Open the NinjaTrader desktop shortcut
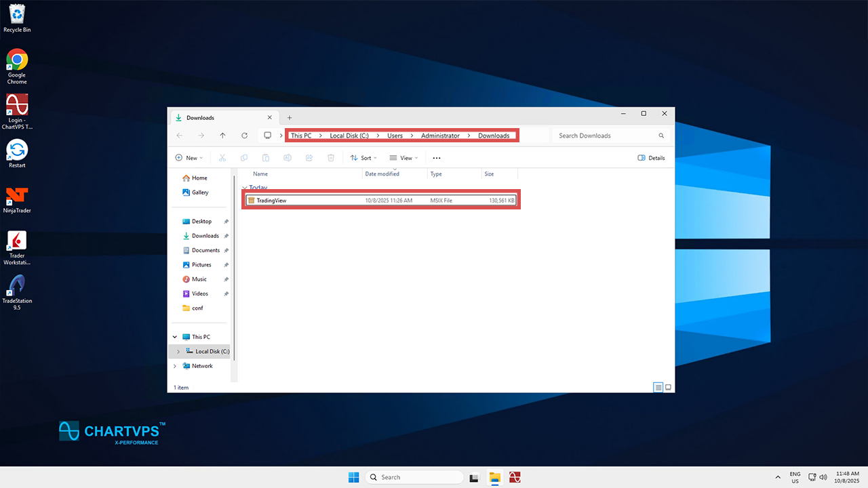The image size is (868, 488). (x=17, y=197)
